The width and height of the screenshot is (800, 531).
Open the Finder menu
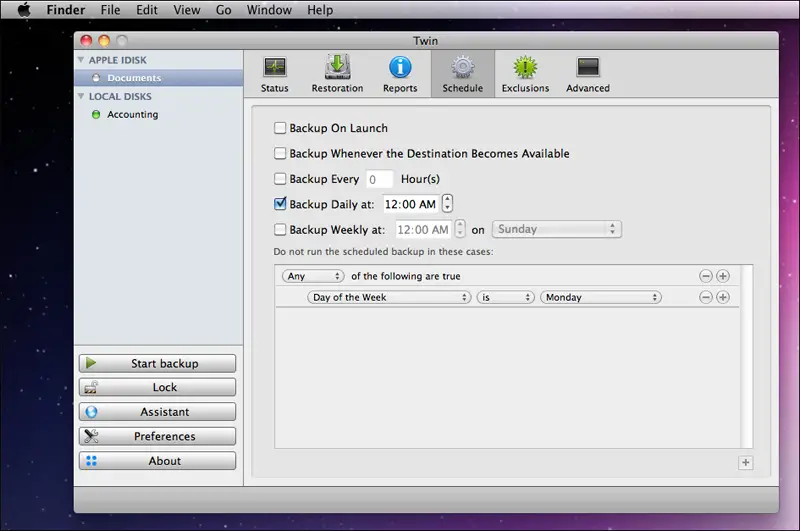pyautogui.click(x=66, y=10)
